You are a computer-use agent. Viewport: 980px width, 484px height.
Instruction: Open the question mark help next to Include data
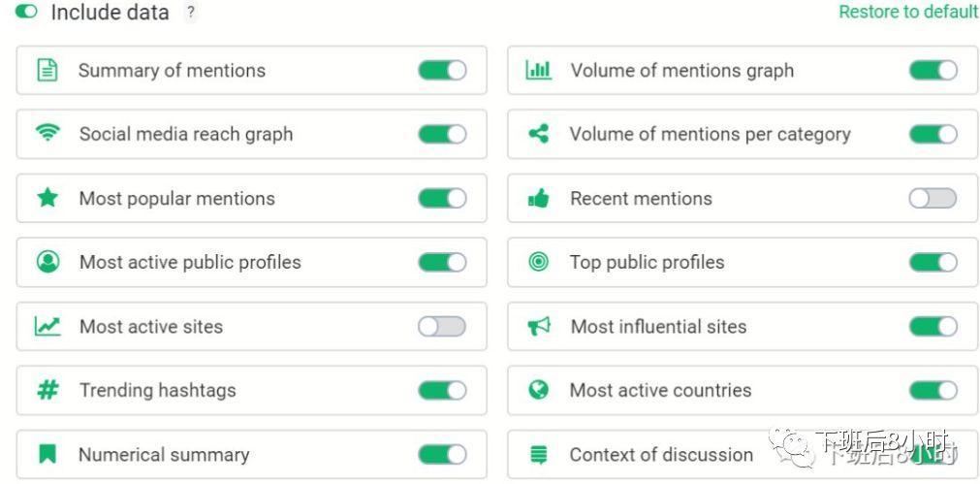[191, 12]
